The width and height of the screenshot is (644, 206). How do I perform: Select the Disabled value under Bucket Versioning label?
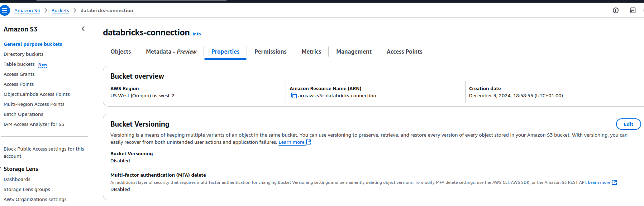120,161
